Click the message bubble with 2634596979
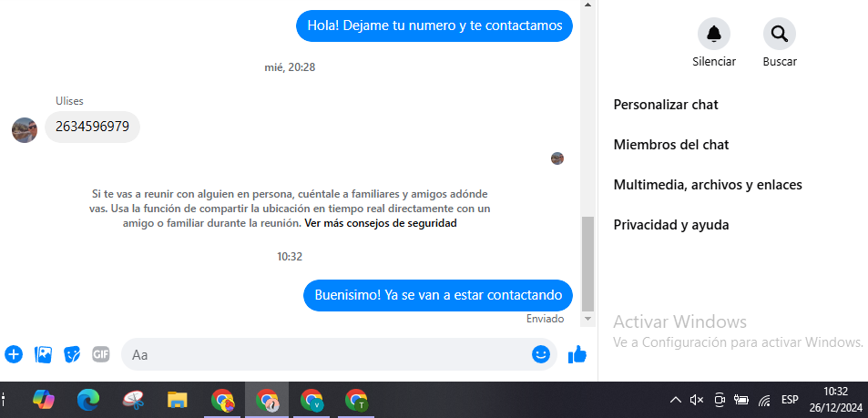Viewport: 868px width, 418px height. click(x=92, y=127)
